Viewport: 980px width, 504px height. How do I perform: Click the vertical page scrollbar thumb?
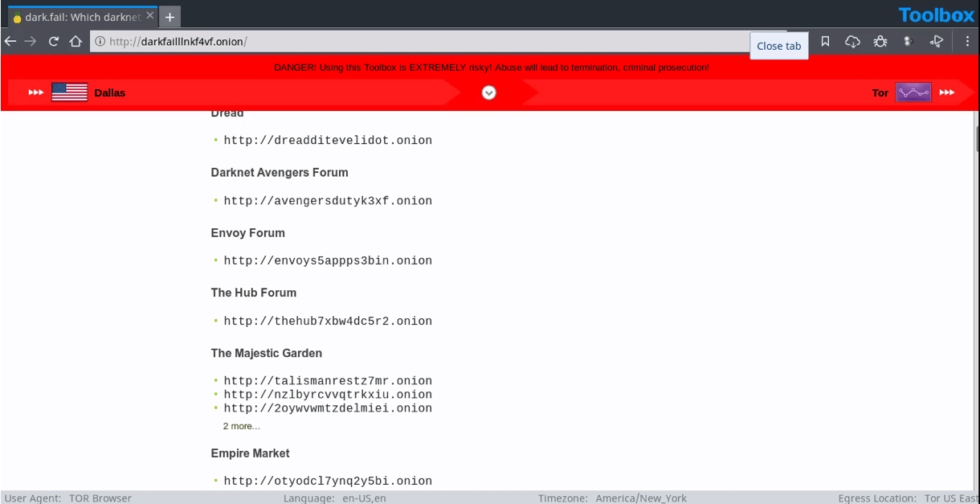pyautogui.click(x=976, y=138)
